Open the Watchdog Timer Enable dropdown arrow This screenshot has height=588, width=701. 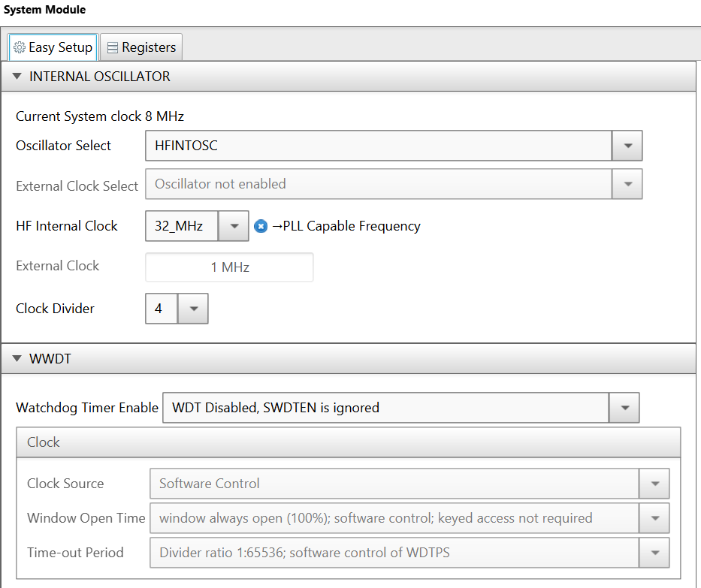coord(624,408)
